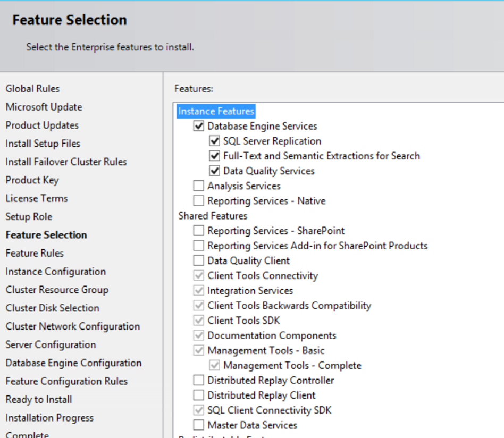The image size is (504, 438).
Task: Check Distributed Replay Client checkbox
Action: click(x=199, y=395)
